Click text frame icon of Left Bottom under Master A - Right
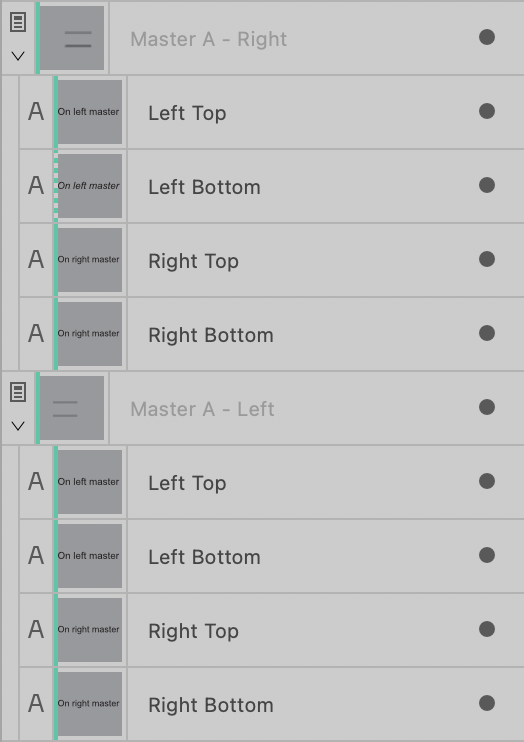 click(36, 186)
